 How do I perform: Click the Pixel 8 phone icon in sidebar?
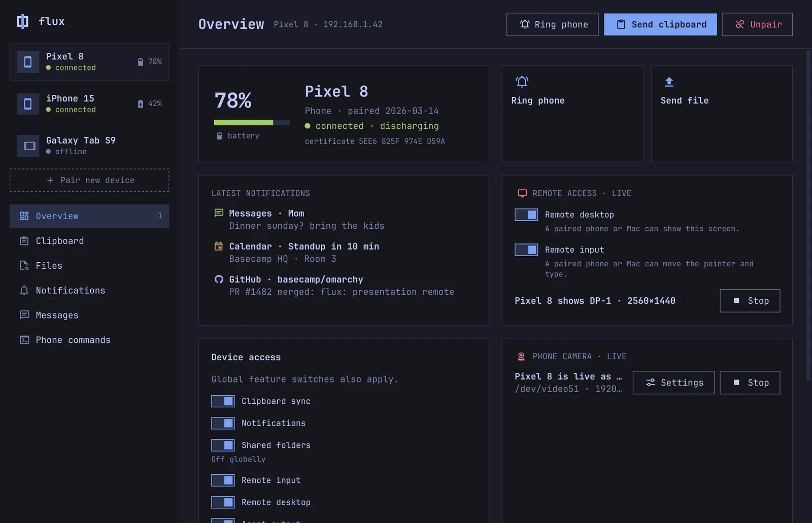pyautogui.click(x=28, y=62)
